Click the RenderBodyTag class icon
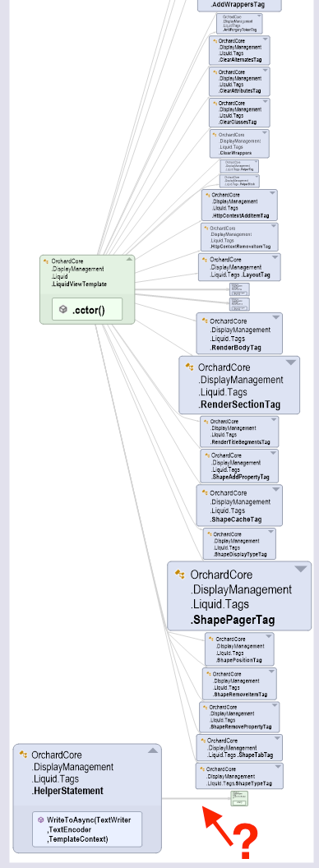This screenshot has height=868, width=319. click(x=205, y=321)
